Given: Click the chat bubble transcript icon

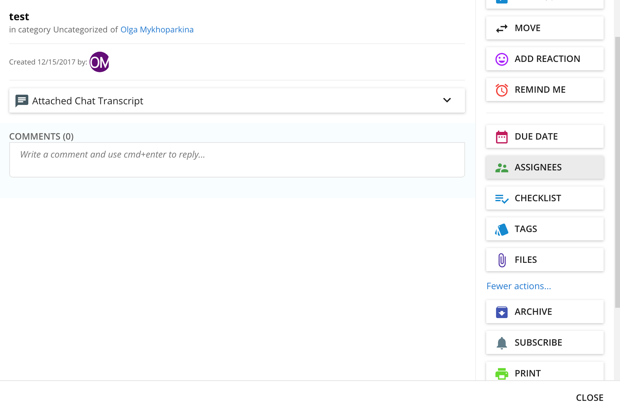Looking at the screenshot, I should pyautogui.click(x=21, y=101).
